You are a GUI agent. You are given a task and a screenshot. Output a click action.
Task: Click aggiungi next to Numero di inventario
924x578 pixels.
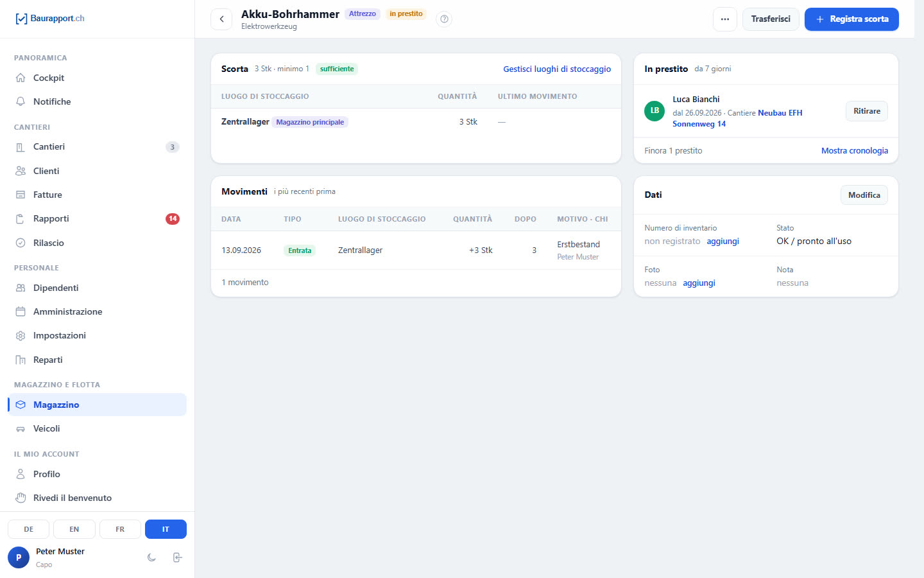coord(723,241)
